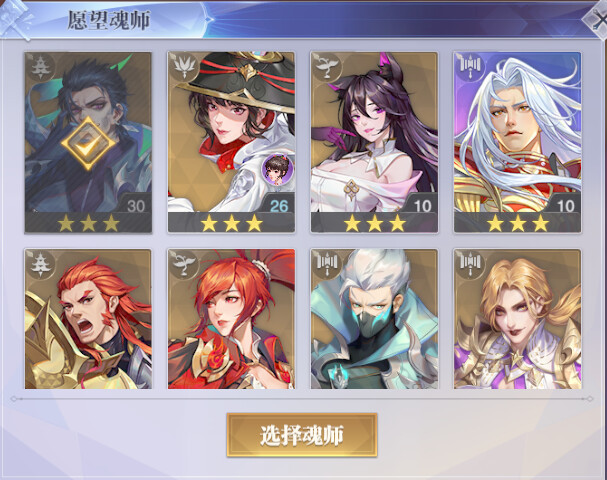Click the tree class icon on the shouting warrior
This screenshot has height=480, width=607.
[x=41, y=264]
